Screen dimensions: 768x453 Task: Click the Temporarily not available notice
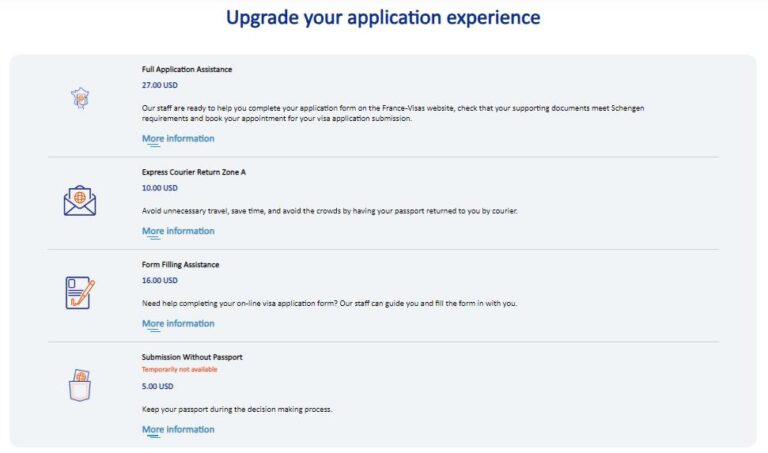(180, 370)
